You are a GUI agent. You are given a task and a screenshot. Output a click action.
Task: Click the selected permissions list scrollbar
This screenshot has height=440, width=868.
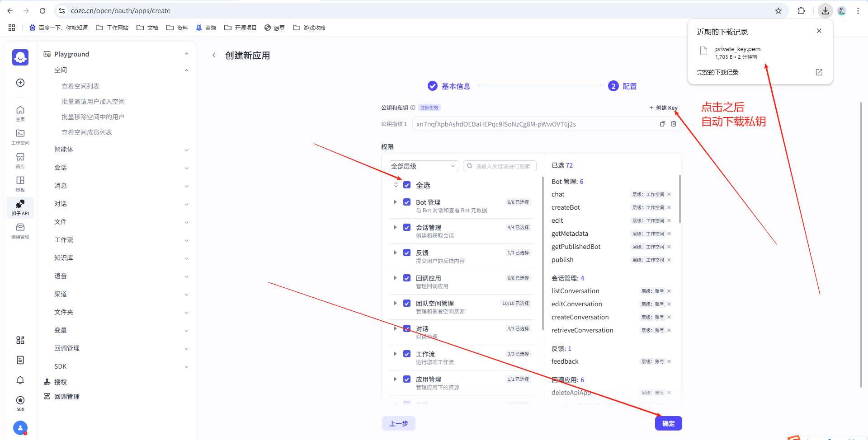679,199
